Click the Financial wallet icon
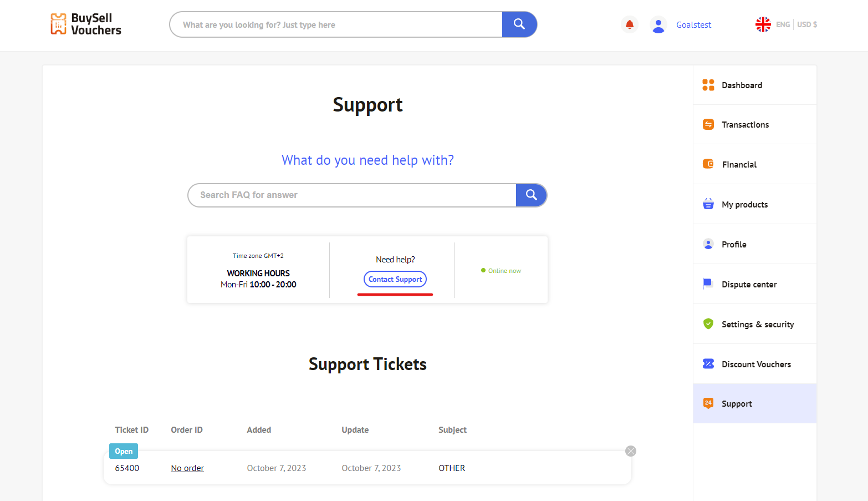The image size is (868, 501). point(708,164)
